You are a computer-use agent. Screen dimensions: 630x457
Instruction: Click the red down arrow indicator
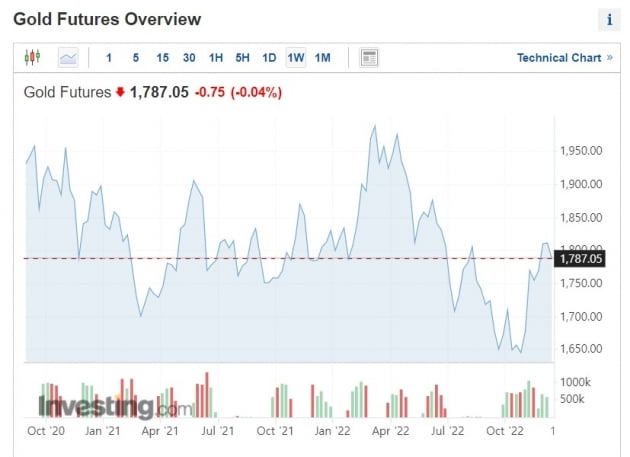120,93
